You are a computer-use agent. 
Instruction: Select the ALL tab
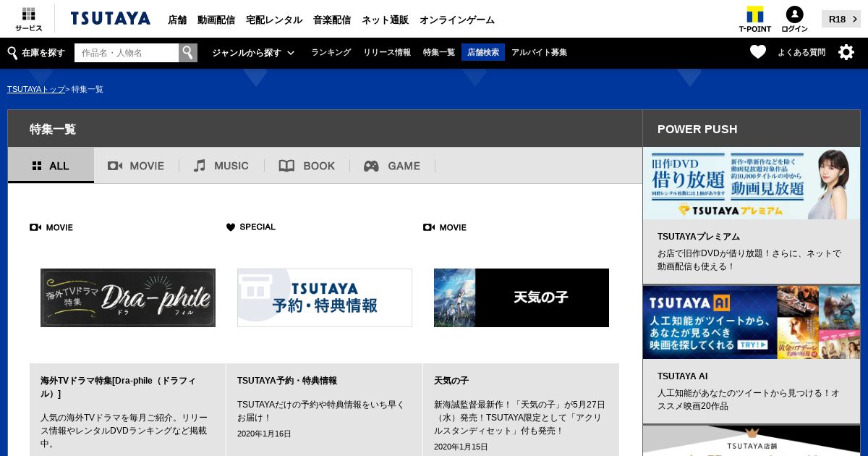[51, 165]
